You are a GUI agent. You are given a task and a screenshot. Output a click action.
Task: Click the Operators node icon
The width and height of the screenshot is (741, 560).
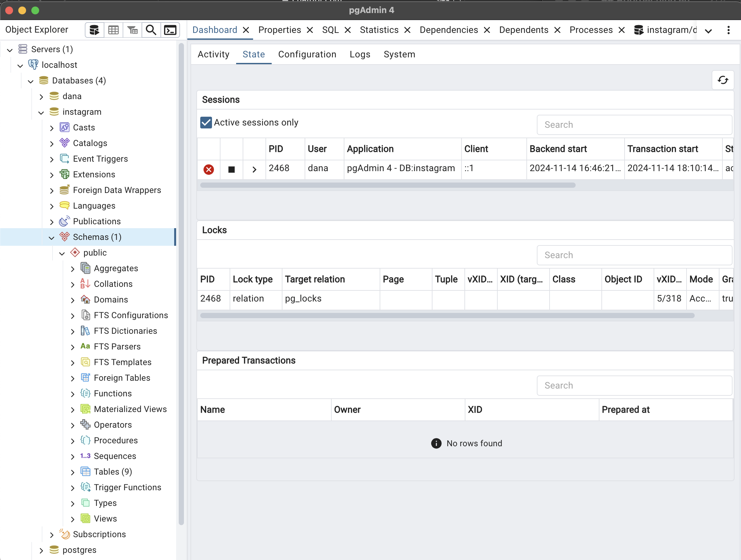[x=85, y=424]
